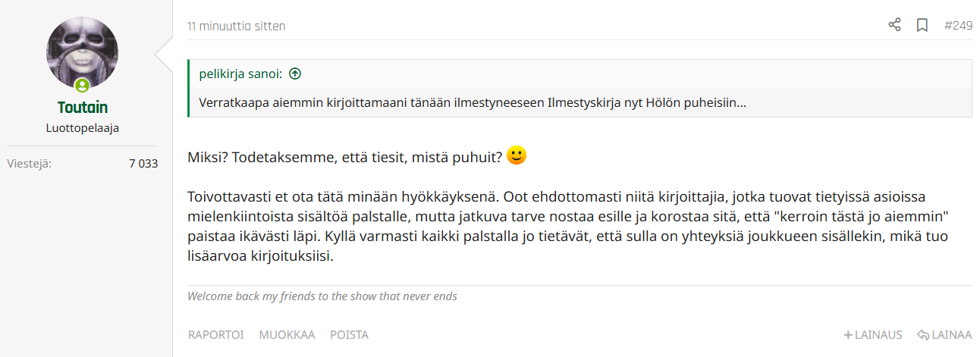Click the up-arrow icon beside pelikirja sanoi
The image size is (980, 357).
tap(296, 74)
